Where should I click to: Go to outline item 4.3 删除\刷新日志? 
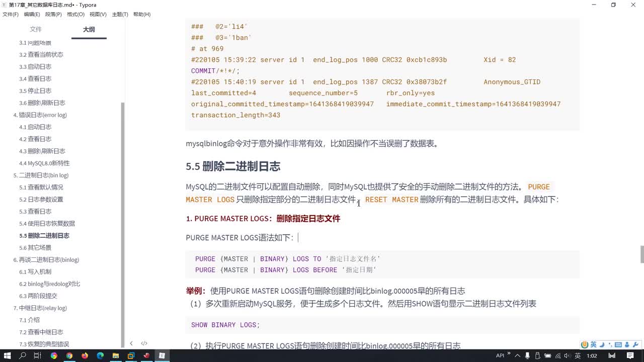point(42,151)
